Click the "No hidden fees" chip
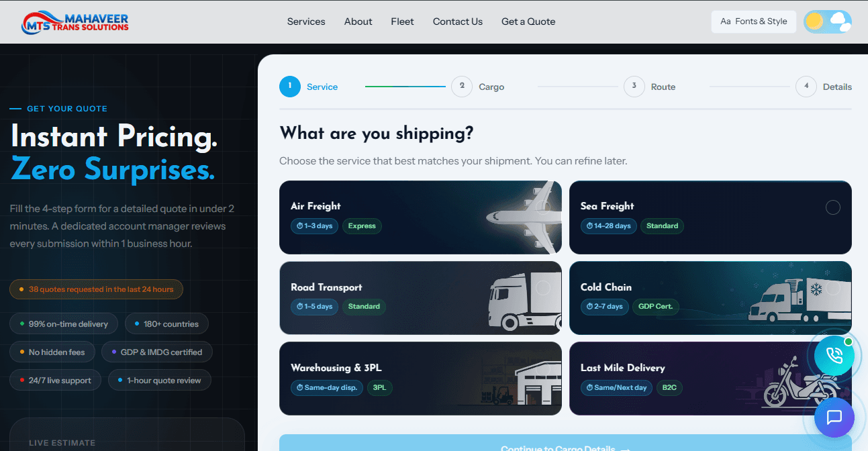 coord(52,352)
